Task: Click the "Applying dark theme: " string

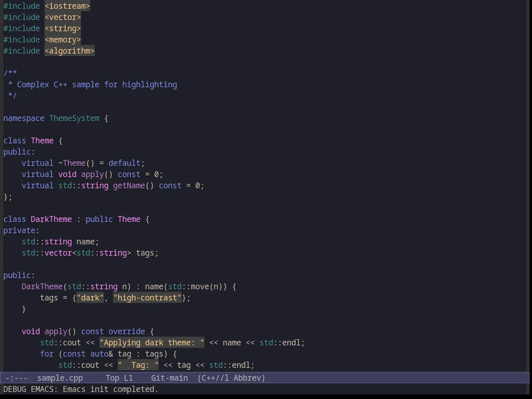Action: tap(152, 342)
